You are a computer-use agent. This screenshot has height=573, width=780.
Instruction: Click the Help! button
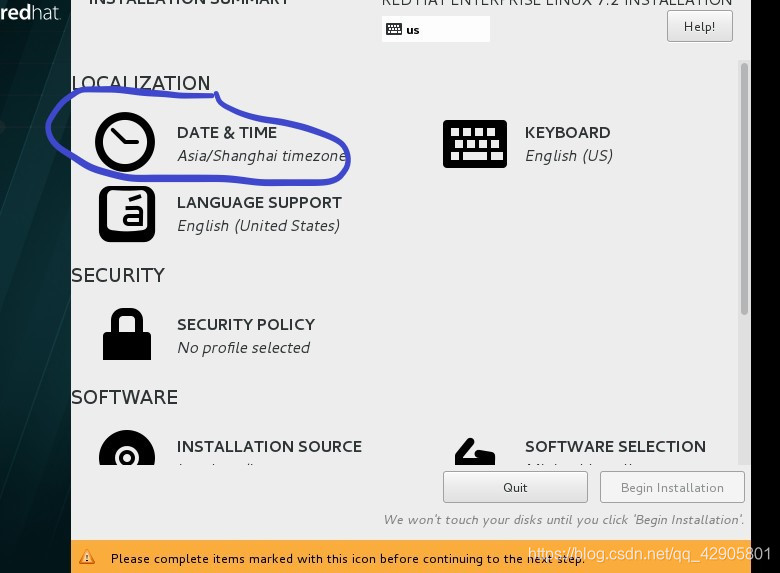[x=699, y=26]
